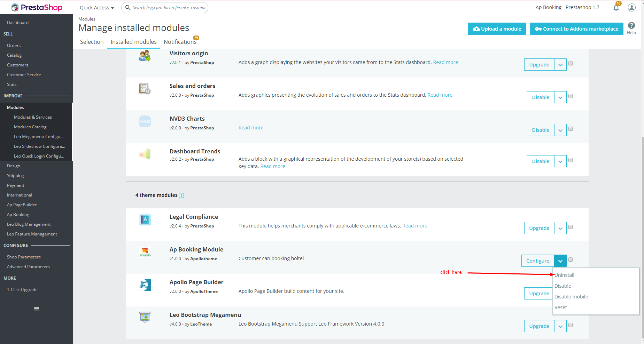Tick the NVD3 Charts module checkbox
This screenshot has height=344, width=644.
tap(571, 129)
